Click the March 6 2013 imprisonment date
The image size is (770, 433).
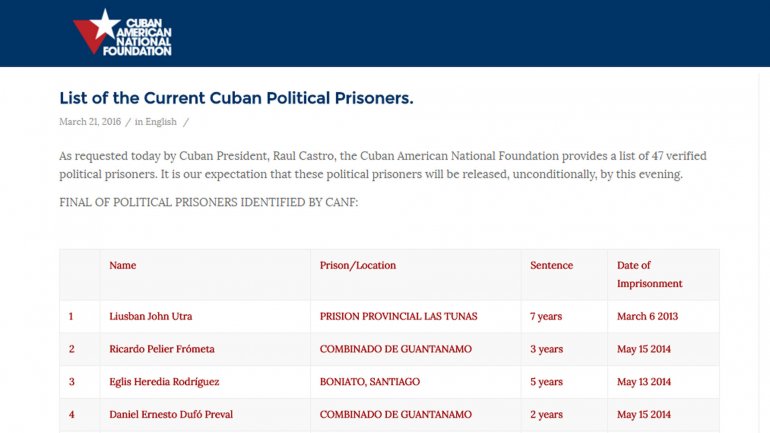point(647,317)
